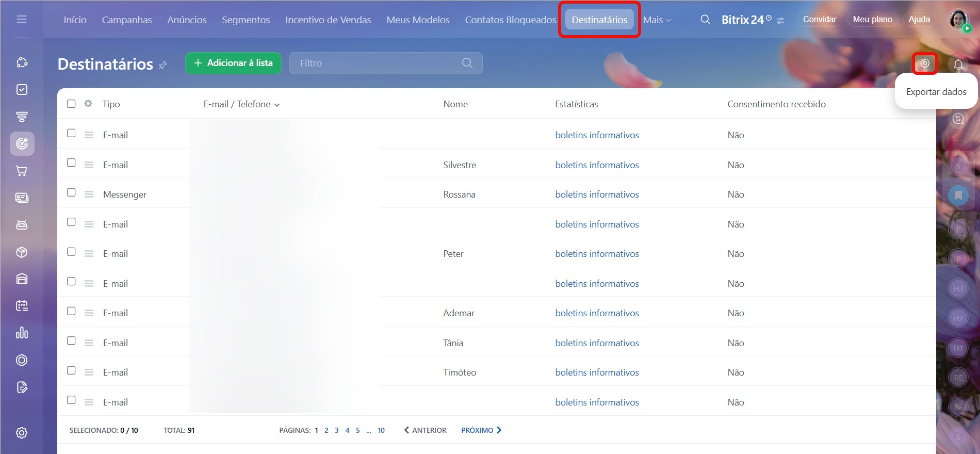Viewport: 980px width, 454px height.
Task: Open the calendar icon in the sidebar
Action: tap(22, 306)
